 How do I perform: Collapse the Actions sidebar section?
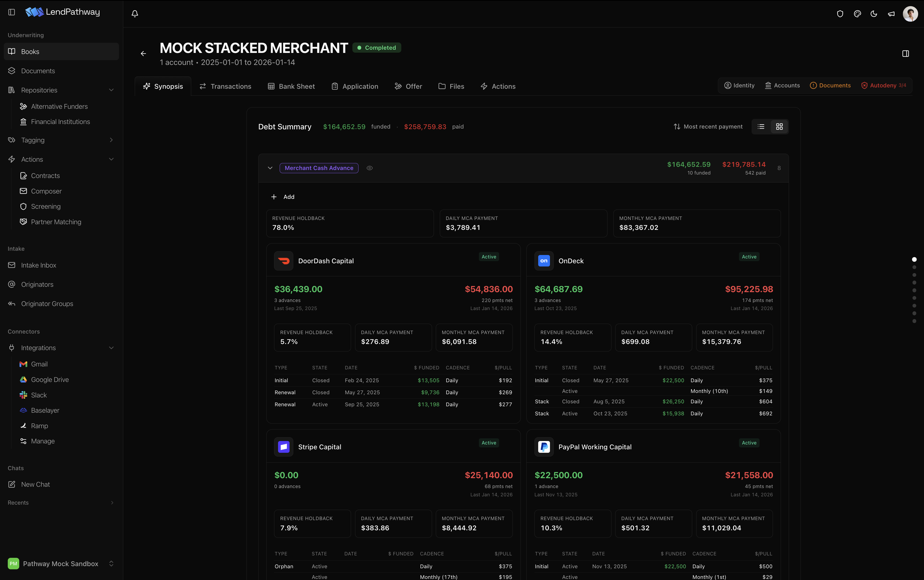[111, 159]
